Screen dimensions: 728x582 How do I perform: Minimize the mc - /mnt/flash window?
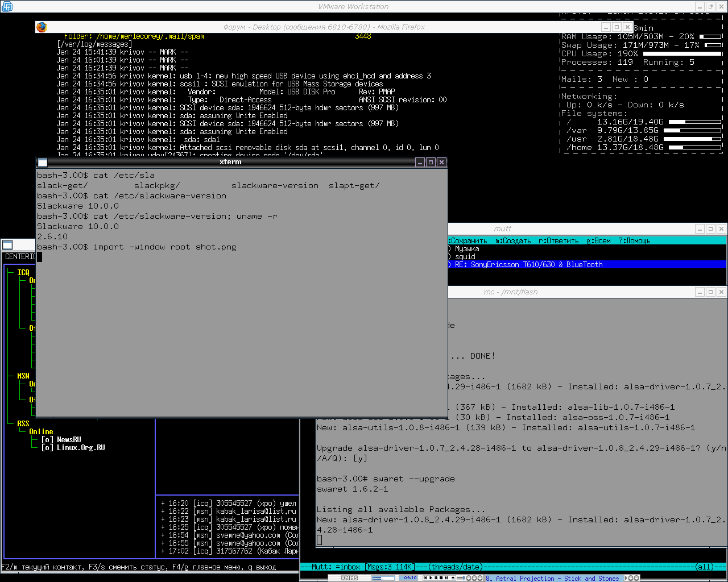(700, 292)
